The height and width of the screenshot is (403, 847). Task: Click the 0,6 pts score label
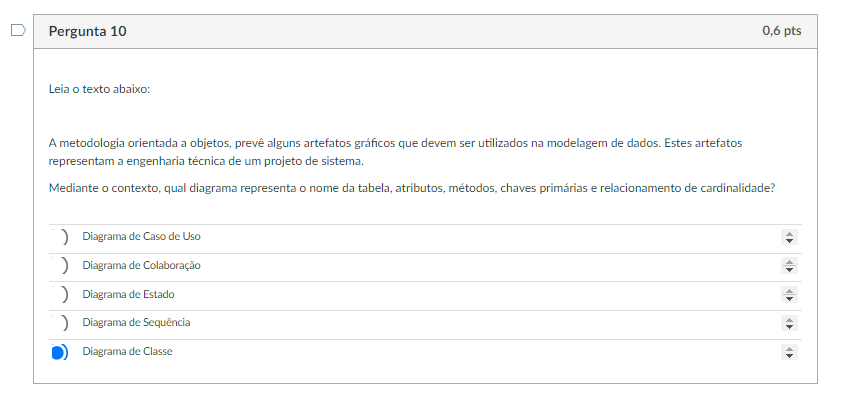pos(782,31)
